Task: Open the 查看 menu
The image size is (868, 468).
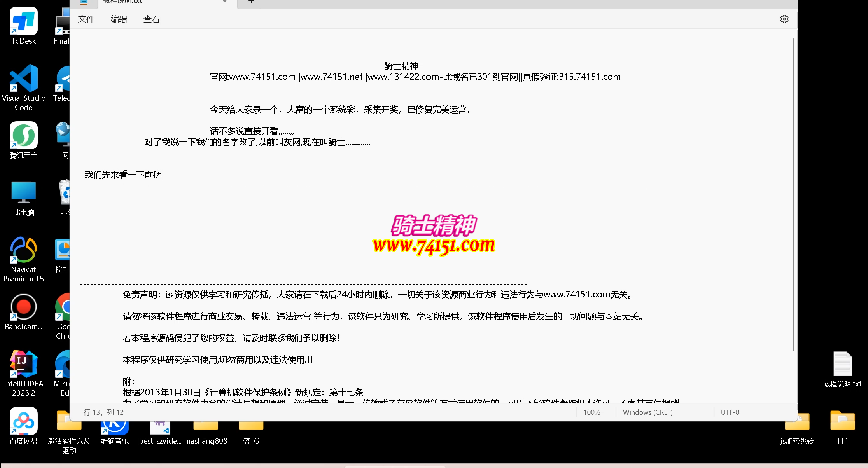Action: pyautogui.click(x=151, y=19)
